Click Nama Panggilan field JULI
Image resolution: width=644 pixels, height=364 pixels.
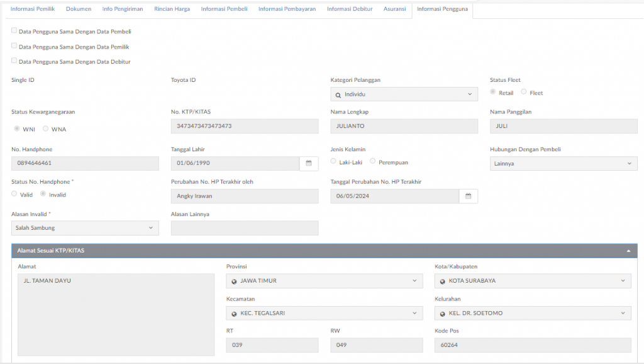563,127
